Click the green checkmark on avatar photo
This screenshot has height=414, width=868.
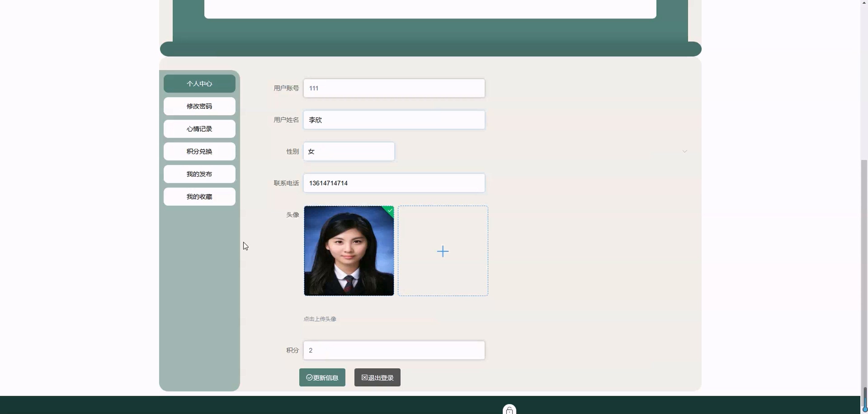tap(390, 210)
